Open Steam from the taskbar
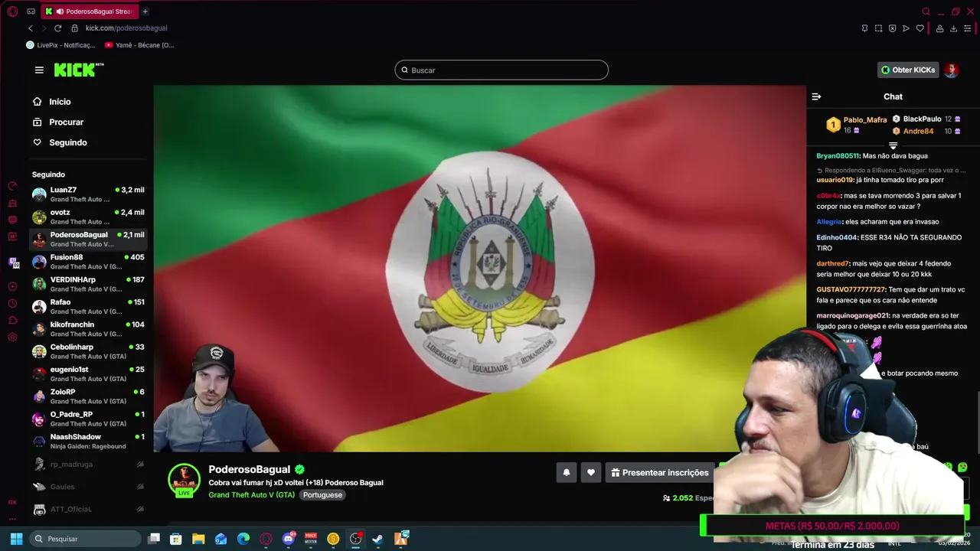Image resolution: width=980 pixels, height=551 pixels. [x=377, y=539]
